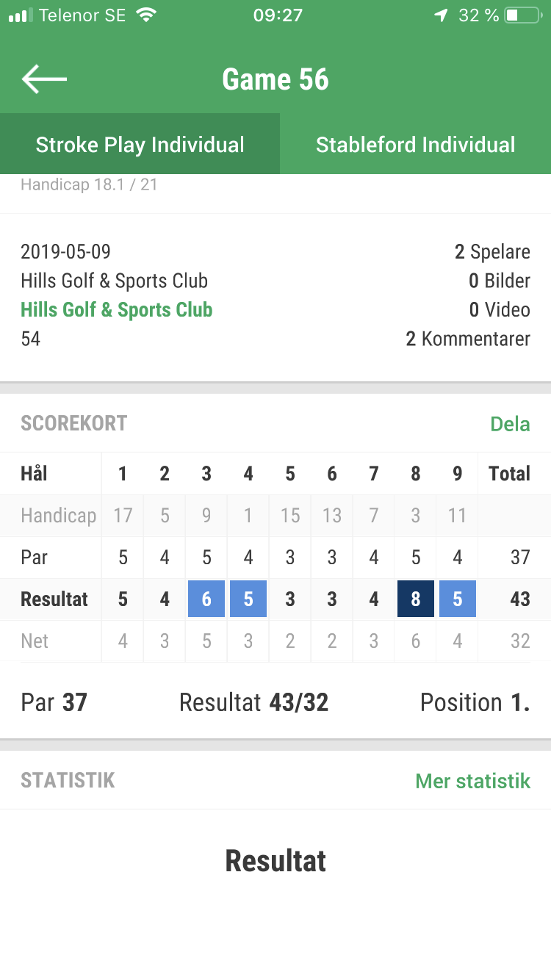Screen dimensions: 551x980
Task: Tap the Wi-Fi status icon
Action: point(148,15)
